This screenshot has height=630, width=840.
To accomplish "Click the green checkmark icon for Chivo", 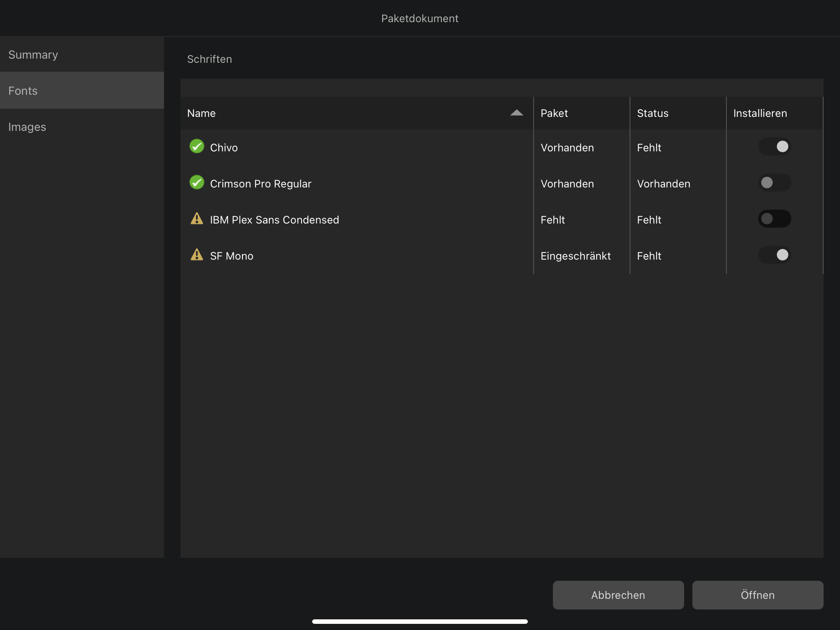I will click(196, 147).
